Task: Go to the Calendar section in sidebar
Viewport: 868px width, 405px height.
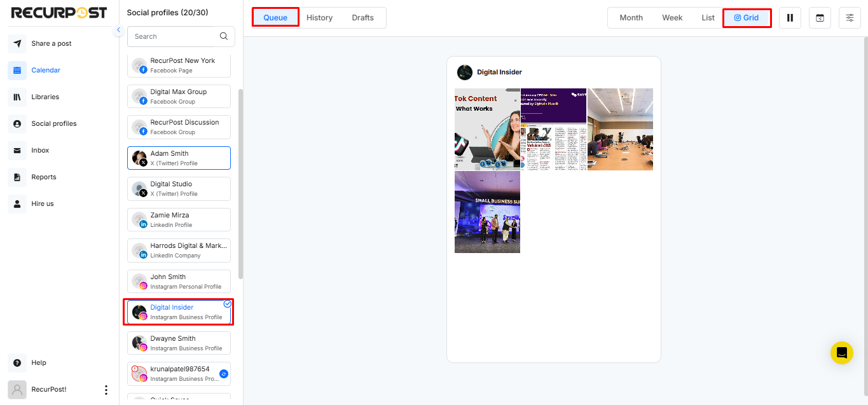Action: 46,71
